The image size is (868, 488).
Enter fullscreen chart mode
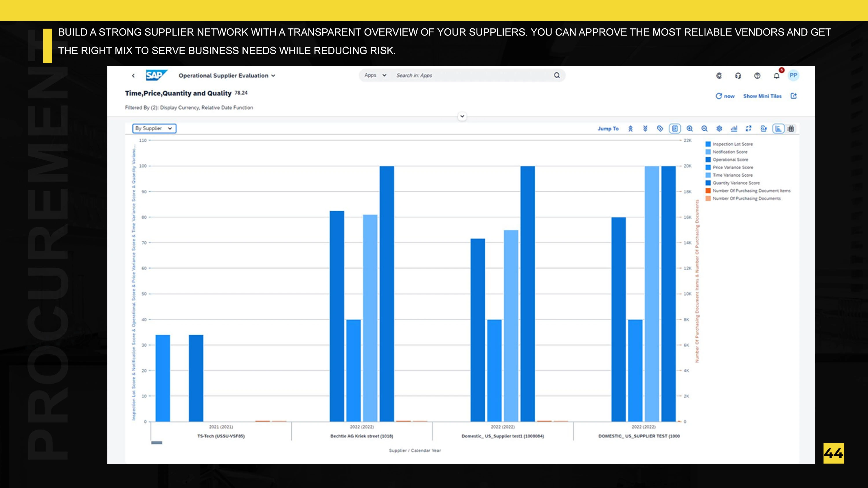pos(749,128)
